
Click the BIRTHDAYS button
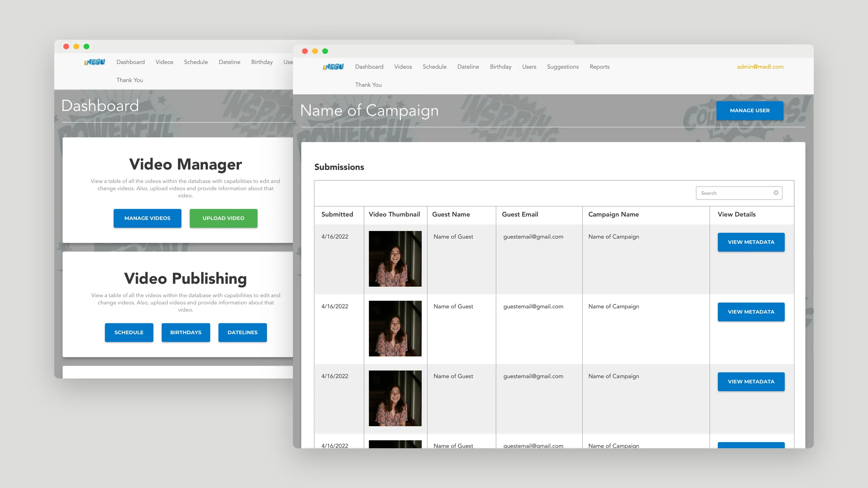(x=186, y=333)
